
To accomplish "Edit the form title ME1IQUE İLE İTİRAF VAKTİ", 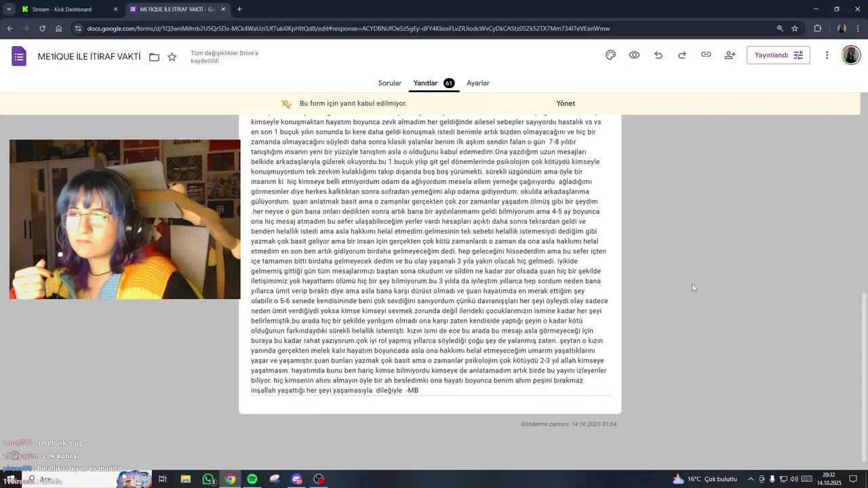I will [x=89, y=57].
